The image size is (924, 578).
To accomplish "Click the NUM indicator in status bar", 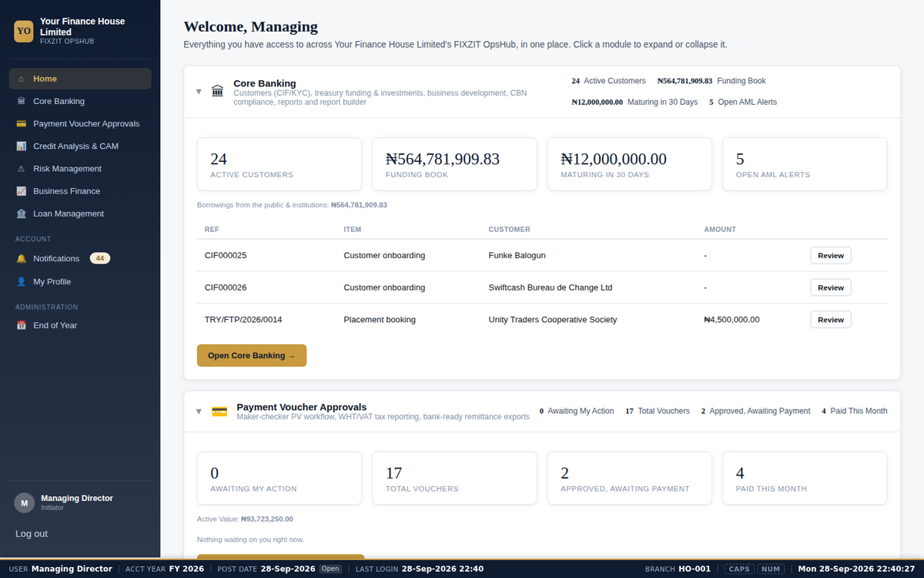I will click(772, 570).
